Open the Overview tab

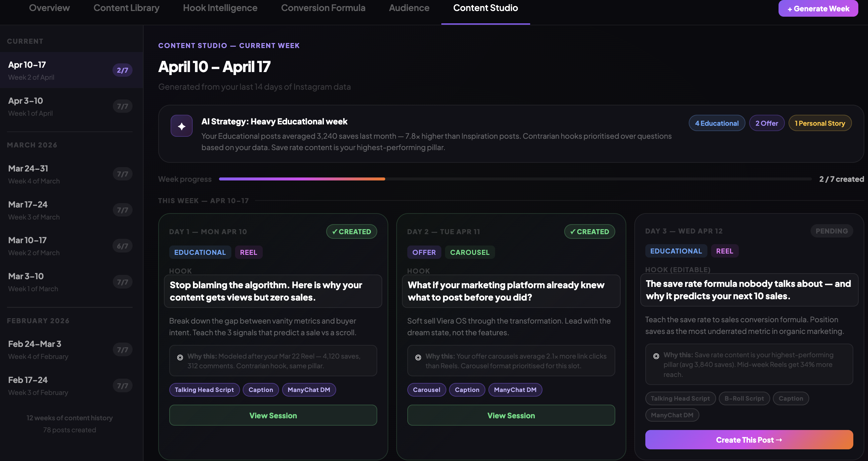click(x=49, y=8)
